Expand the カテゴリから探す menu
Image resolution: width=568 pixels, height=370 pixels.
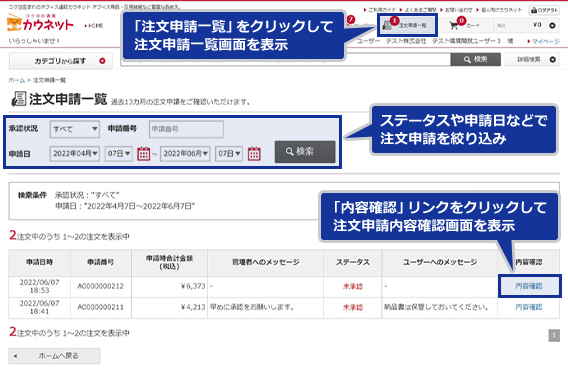coord(60,61)
